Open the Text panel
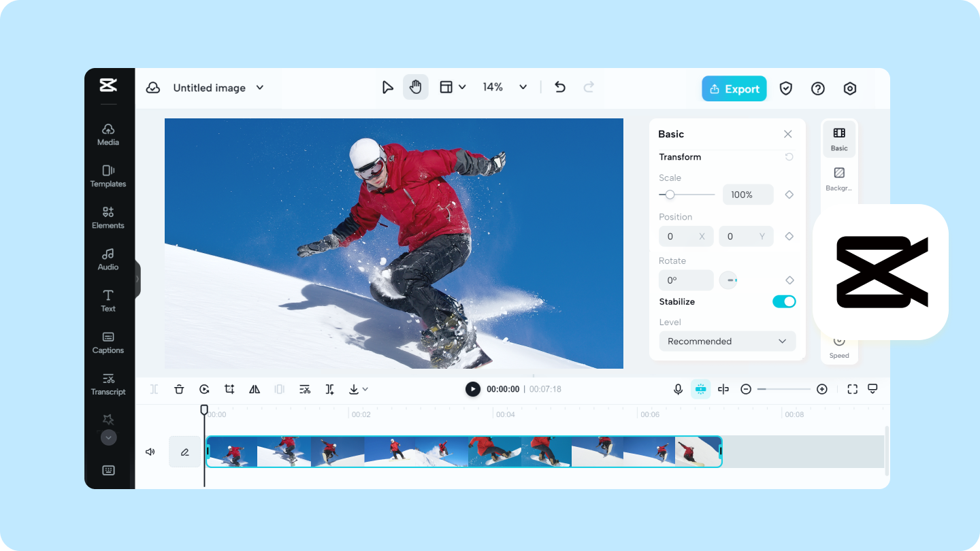 [108, 300]
